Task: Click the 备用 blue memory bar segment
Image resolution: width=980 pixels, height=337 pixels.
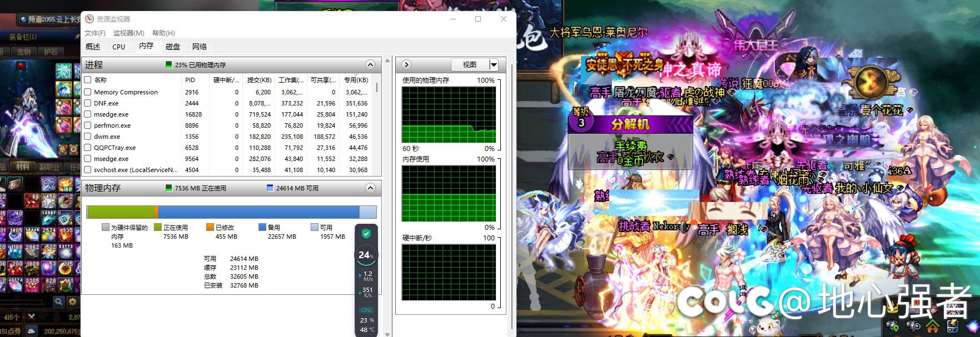Action: pos(258,212)
